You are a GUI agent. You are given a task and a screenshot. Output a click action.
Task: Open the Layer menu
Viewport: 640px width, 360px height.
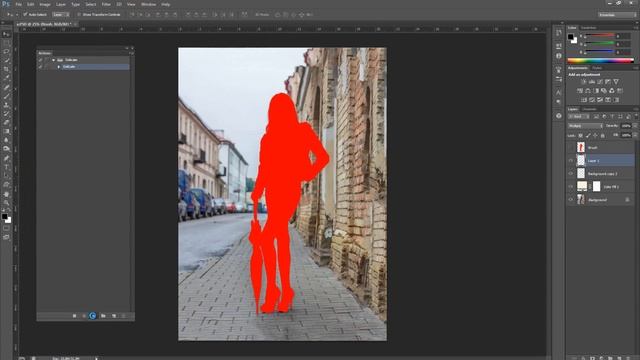click(61, 4)
